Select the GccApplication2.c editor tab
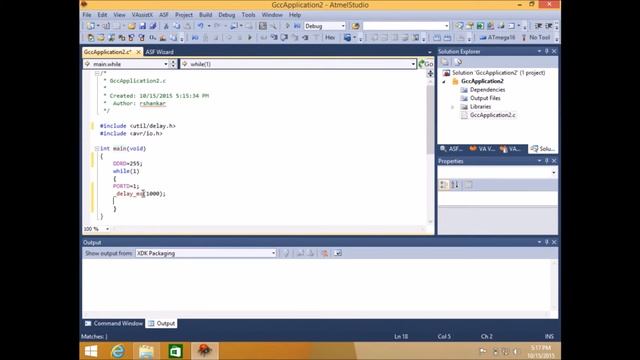 [108, 52]
